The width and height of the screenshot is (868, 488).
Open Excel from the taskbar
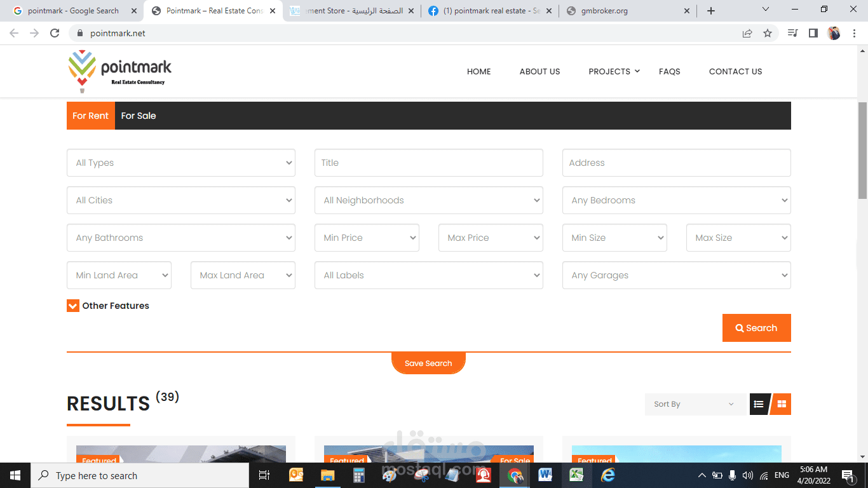tap(576, 475)
